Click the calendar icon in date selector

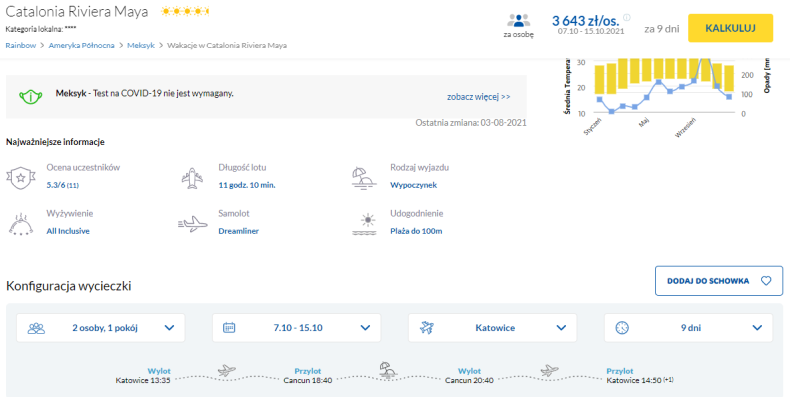pos(229,328)
